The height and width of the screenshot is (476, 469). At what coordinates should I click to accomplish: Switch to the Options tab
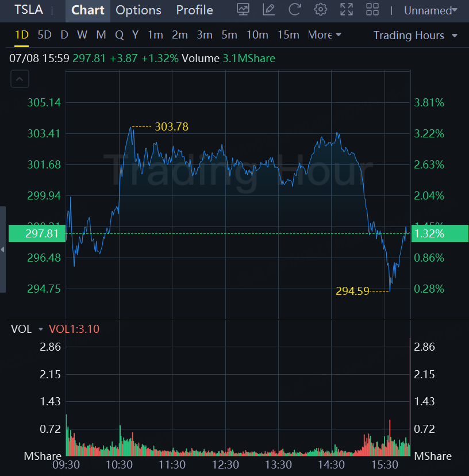pyautogui.click(x=139, y=10)
